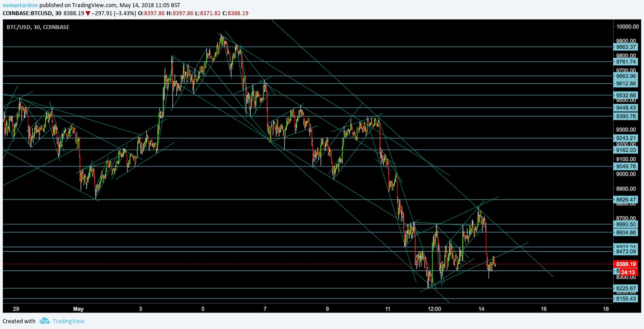Select the 9049.76 price level label
Viewport: 644px width, 329px height.
(x=626, y=167)
